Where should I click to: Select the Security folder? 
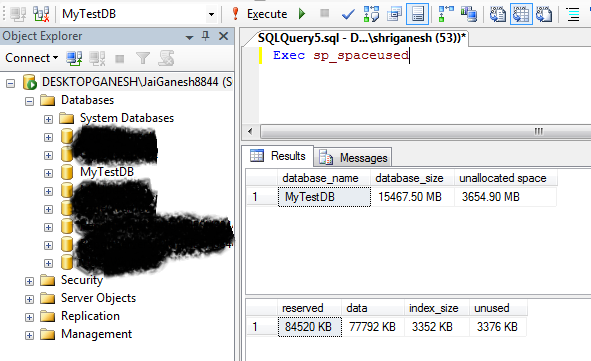pos(82,280)
